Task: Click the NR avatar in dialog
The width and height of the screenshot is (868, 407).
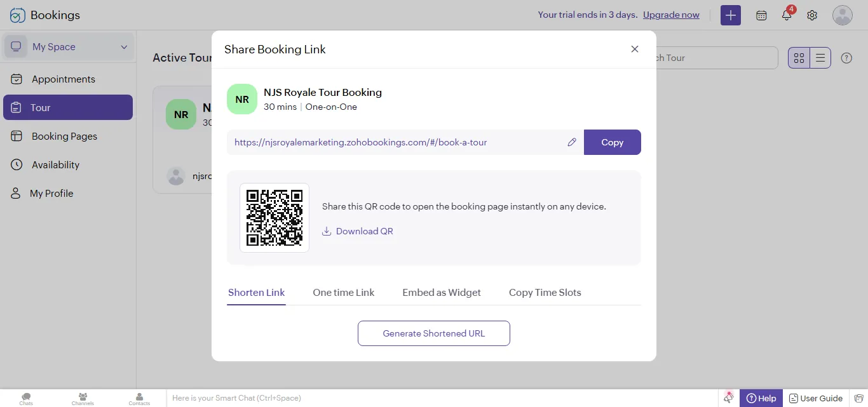Action: coord(242,99)
